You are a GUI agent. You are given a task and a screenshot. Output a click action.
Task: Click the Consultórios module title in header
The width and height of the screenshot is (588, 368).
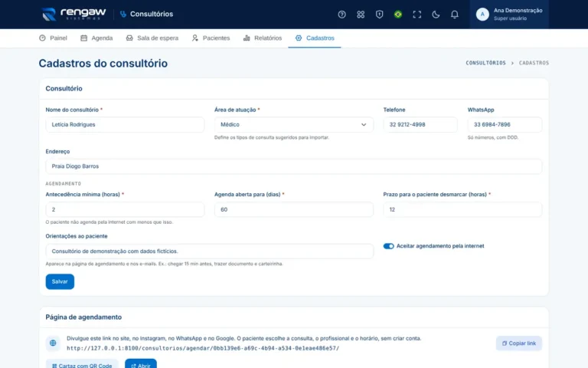[x=152, y=14]
